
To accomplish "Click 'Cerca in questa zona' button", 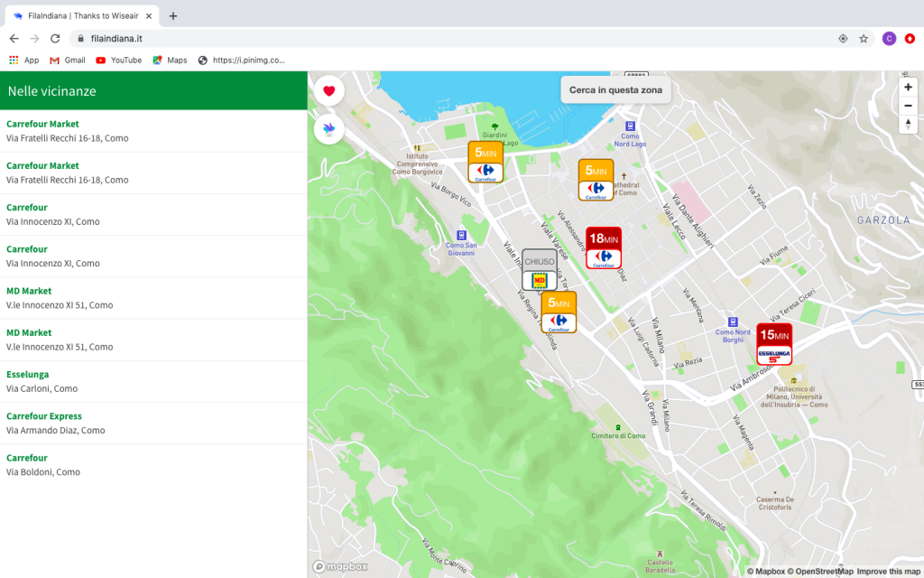I will (615, 90).
